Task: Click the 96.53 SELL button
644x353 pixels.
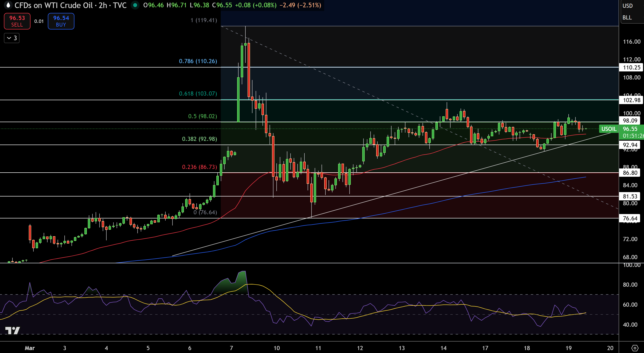Action: tap(17, 21)
